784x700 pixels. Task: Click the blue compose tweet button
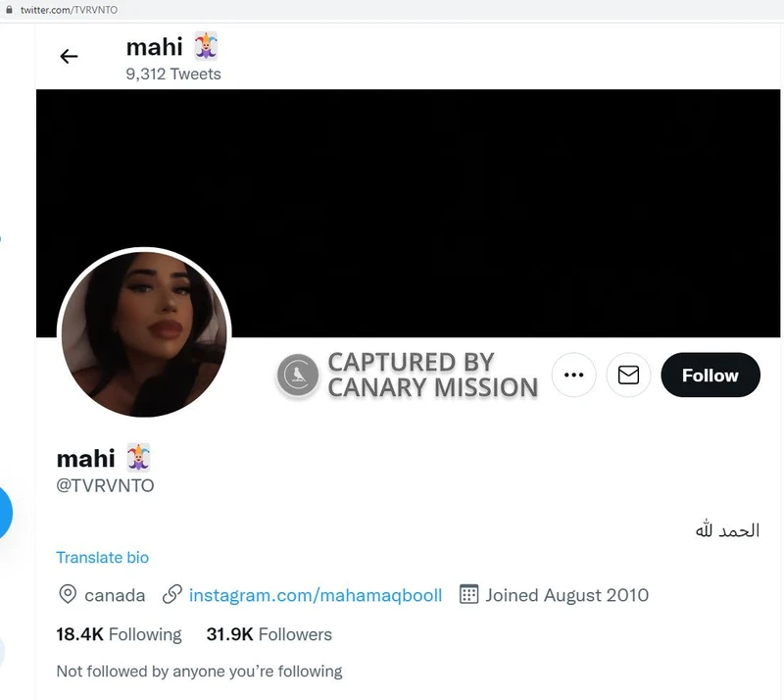4,513
